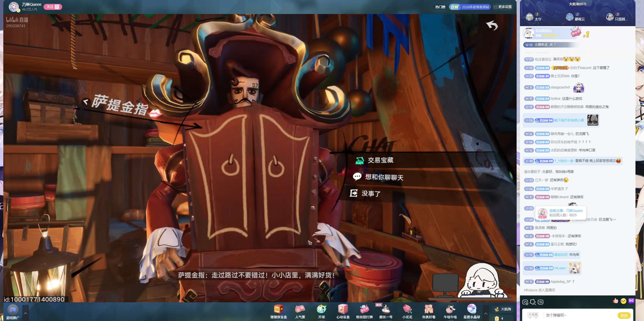Screen dimensions: 644x321
Task: Open the purple SC super chat icon
Action: point(631,301)
